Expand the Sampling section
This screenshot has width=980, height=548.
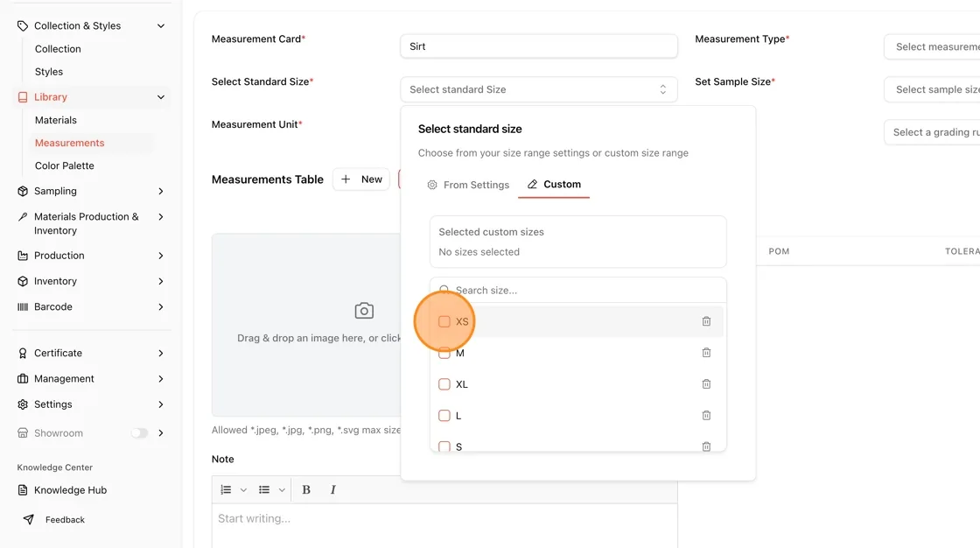(x=161, y=191)
